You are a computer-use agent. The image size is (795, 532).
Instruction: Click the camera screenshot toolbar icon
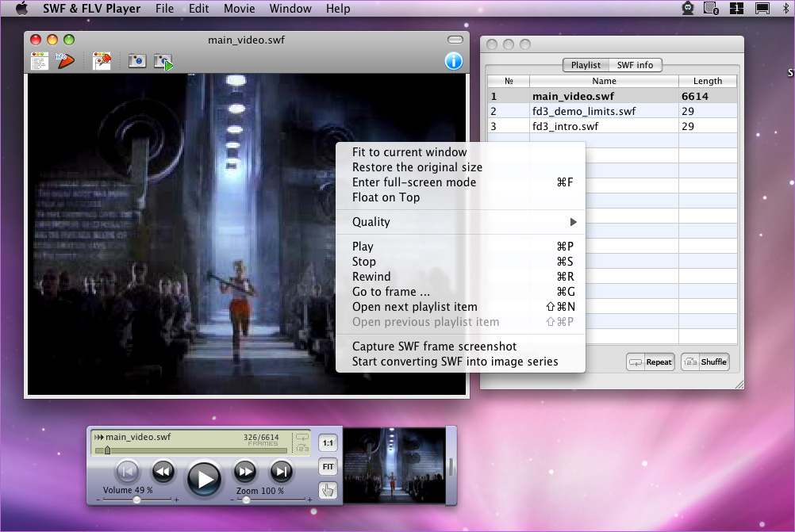pyautogui.click(x=137, y=61)
